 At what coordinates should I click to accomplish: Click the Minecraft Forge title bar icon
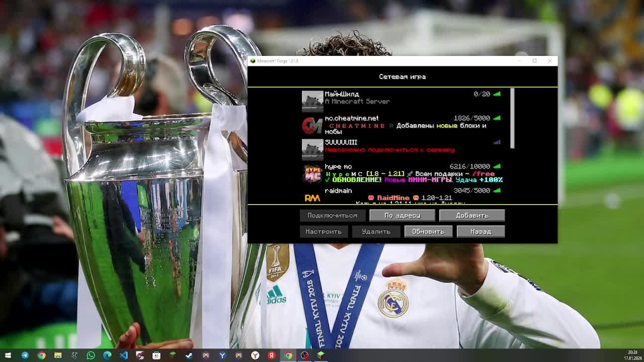[253, 61]
